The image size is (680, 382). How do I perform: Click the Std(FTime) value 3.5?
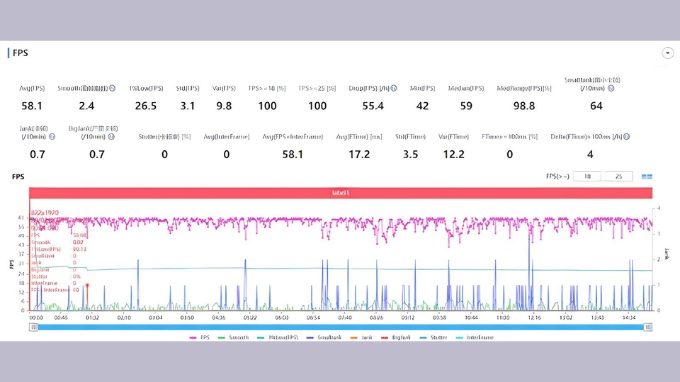point(410,154)
